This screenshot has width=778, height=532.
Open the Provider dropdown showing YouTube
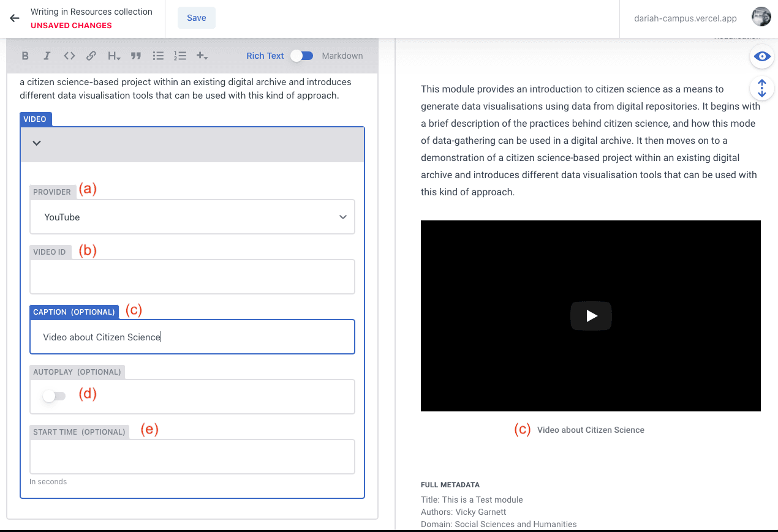pos(192,217)
